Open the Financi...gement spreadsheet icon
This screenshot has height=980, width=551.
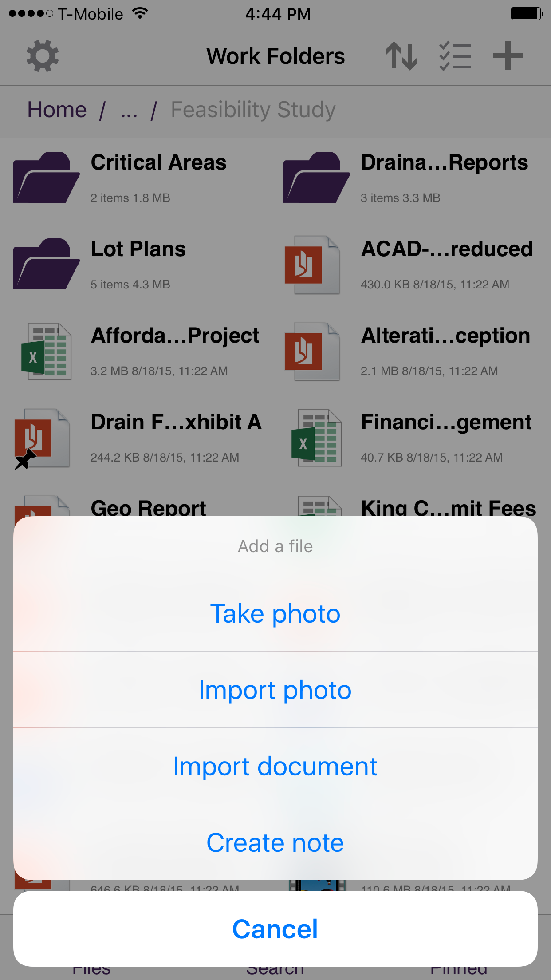click(x=316, y=438)
